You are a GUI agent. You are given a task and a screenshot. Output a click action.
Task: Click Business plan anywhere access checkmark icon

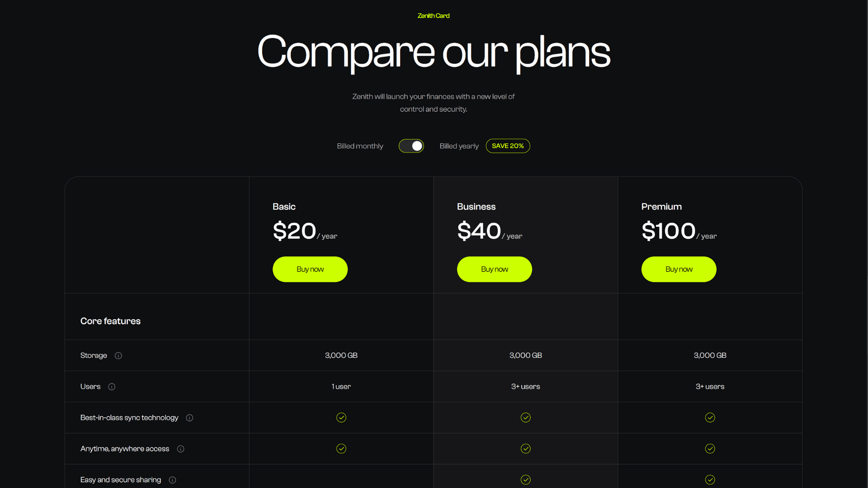pyautogui.click(x=526, y=449)
